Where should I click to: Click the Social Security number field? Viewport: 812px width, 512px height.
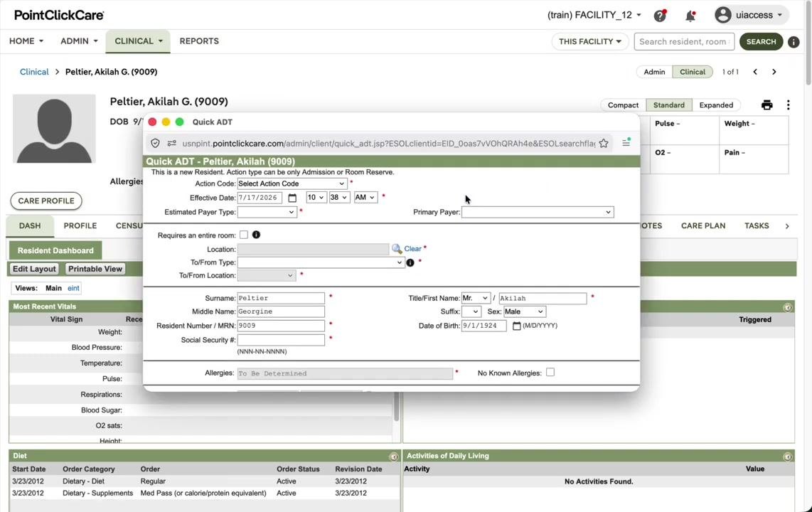[x=281, y=340]
